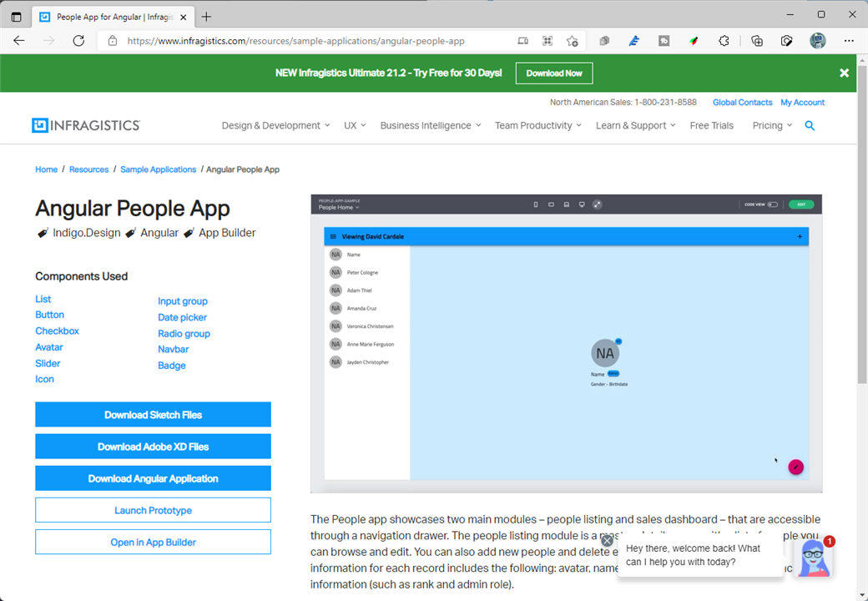868x601 pixels.
Task: Add page to favorites star icon
Action: [x=573, y=40]
